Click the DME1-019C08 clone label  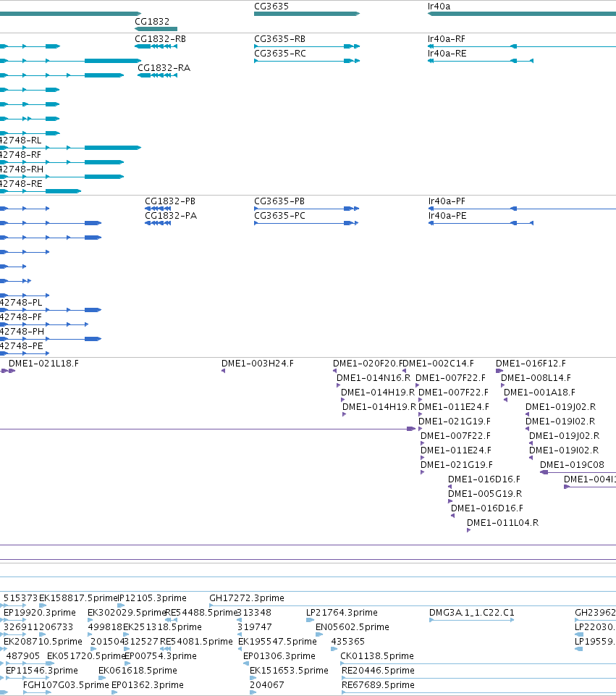[x=572, y=465]
